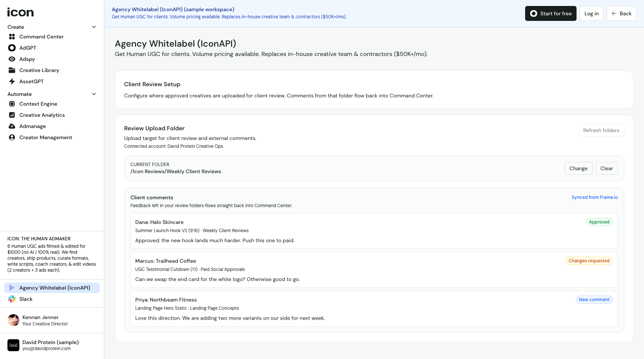Navigate to Admanage
The width and height of the screenshot is (644, 359).
[x=52, y=126]
